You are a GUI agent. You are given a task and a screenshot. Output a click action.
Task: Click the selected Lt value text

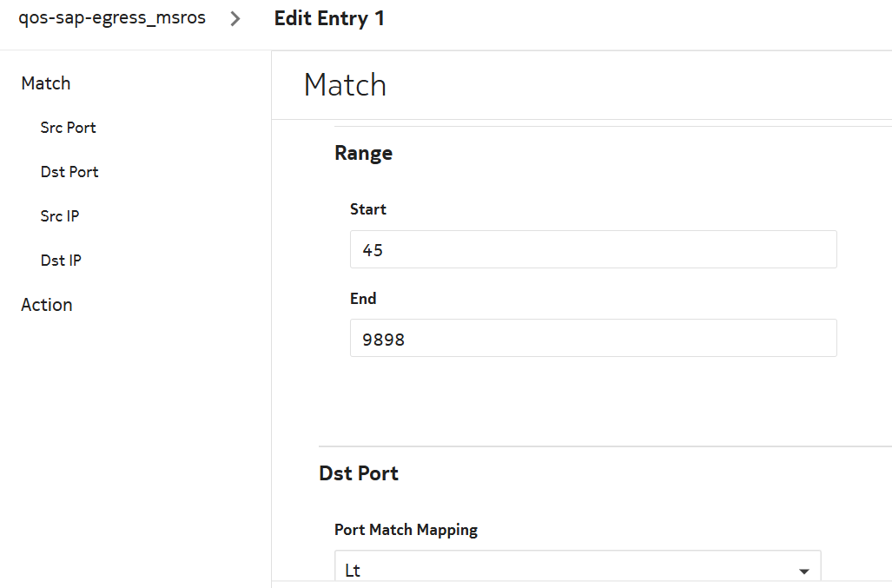click(353, 571)
